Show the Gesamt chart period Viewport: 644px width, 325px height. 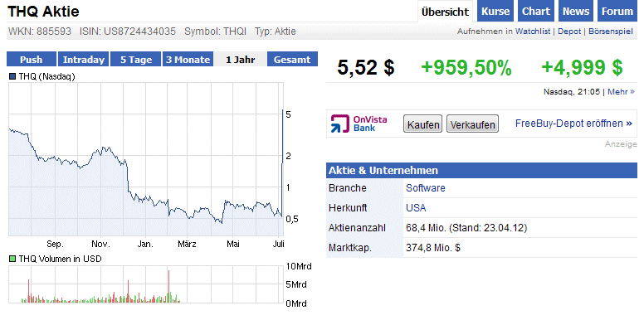292,60
